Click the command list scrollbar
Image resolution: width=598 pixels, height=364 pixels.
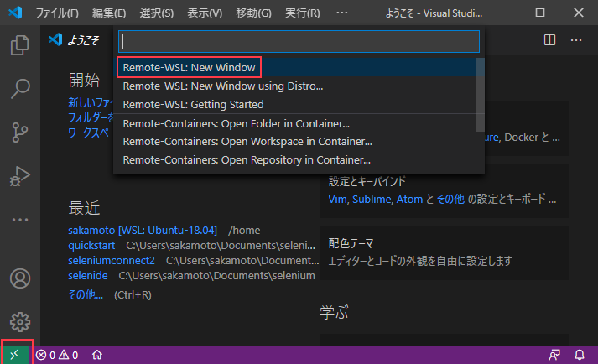pyautogui.click(x=481, y=95)
